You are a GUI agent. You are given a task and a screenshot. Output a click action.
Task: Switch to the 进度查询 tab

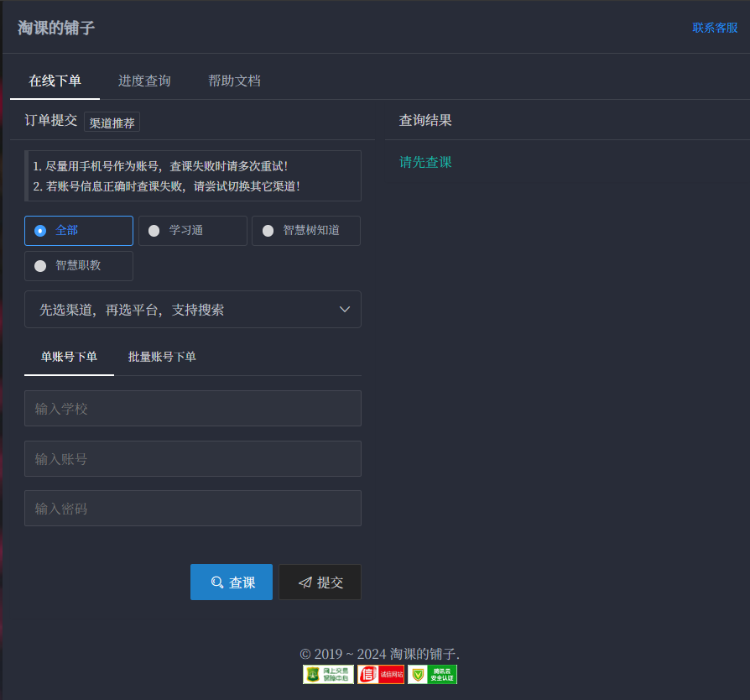144,81
